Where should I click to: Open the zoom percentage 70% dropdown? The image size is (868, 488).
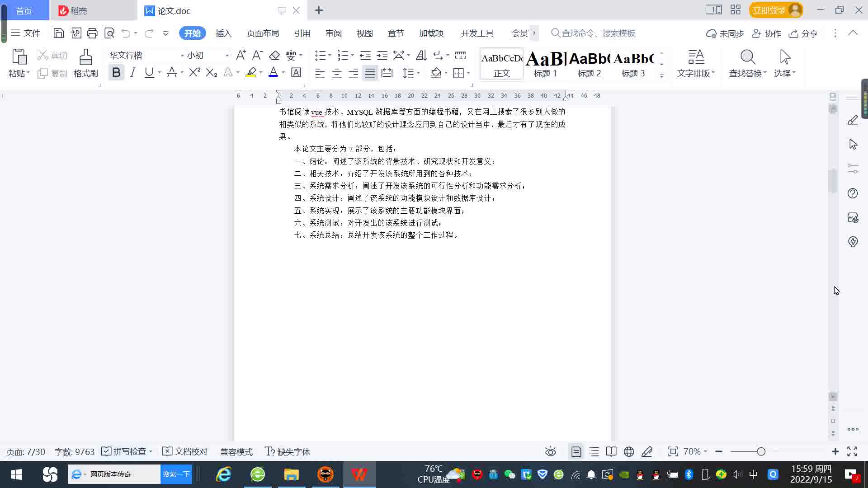[695, 451]
